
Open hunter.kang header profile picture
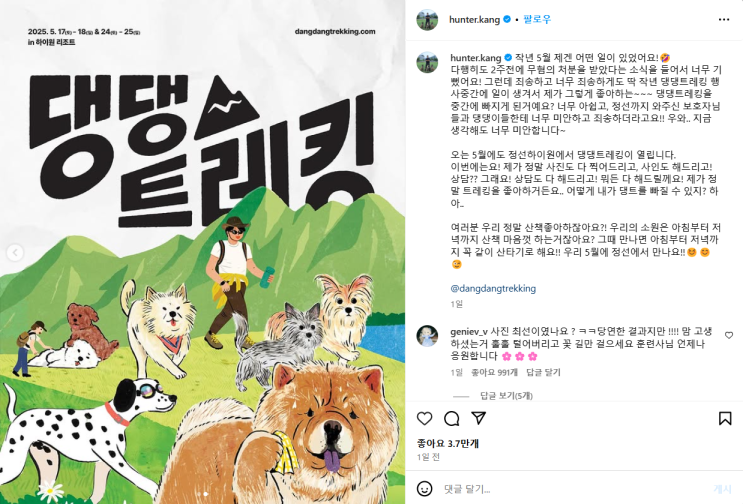(427, 19)
